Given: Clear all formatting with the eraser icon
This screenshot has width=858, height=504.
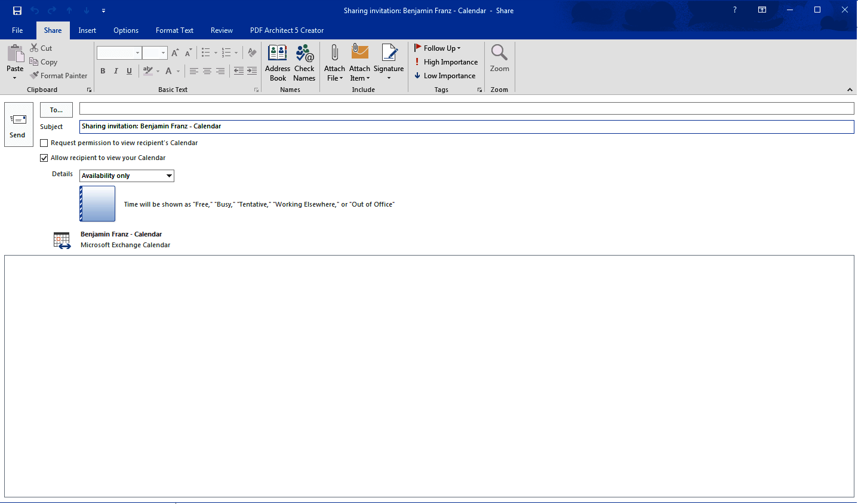Looking at the screenshot, I should 252,53.
